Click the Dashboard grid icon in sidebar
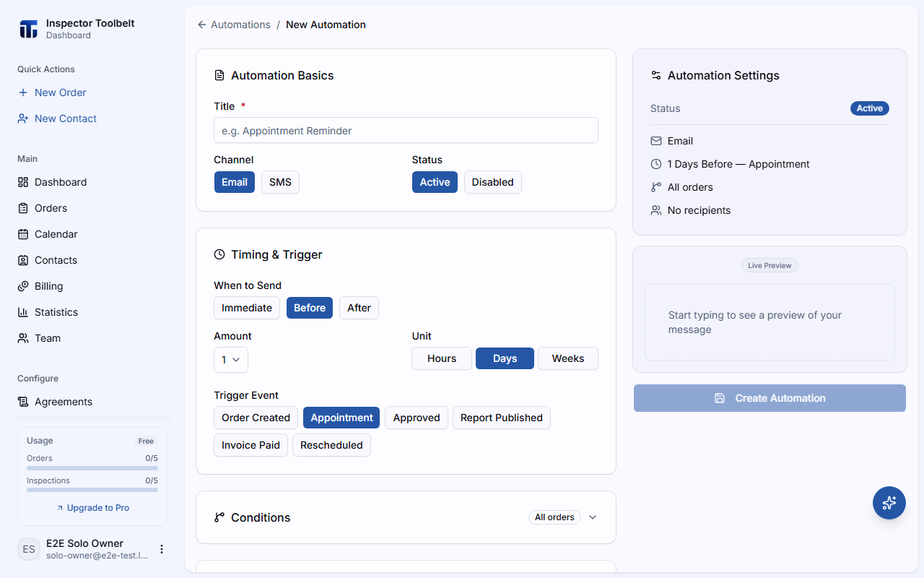924x578 pixels. [23, 182]
